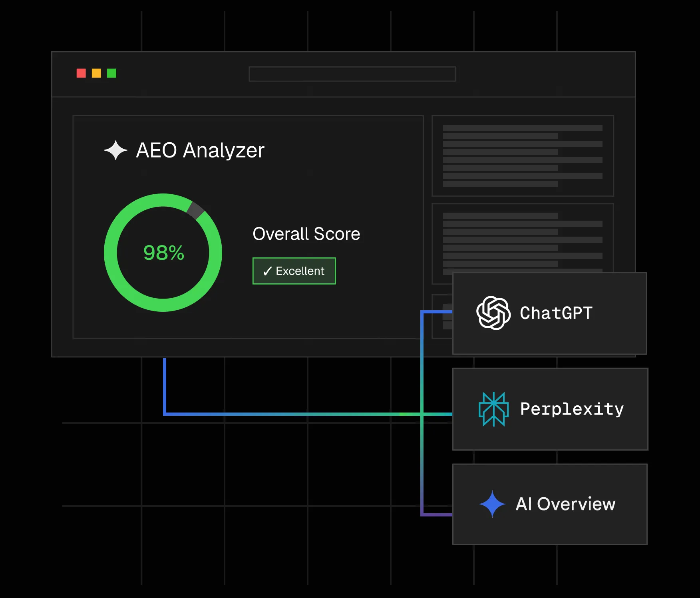Click the browser address bar
Screen dimensions: 700x598
tap(352, 74)
